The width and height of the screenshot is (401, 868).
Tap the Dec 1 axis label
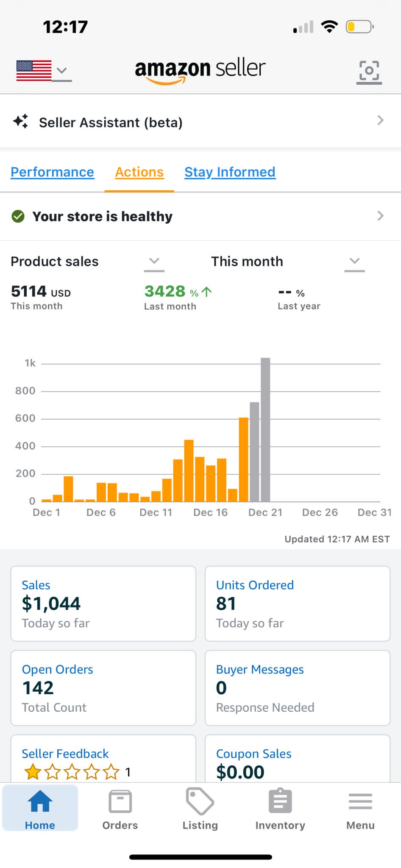coord(46,512)
